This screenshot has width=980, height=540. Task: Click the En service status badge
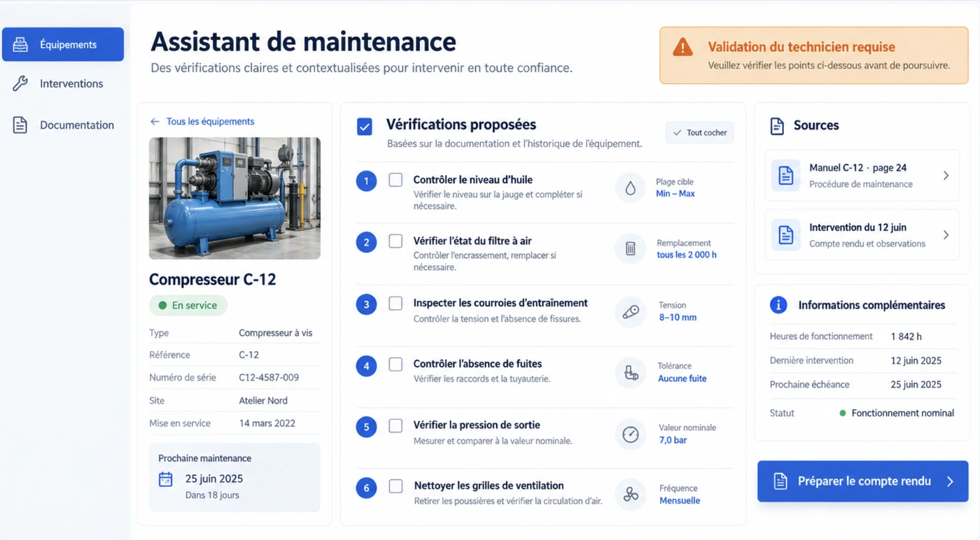(x=188, y=306)
